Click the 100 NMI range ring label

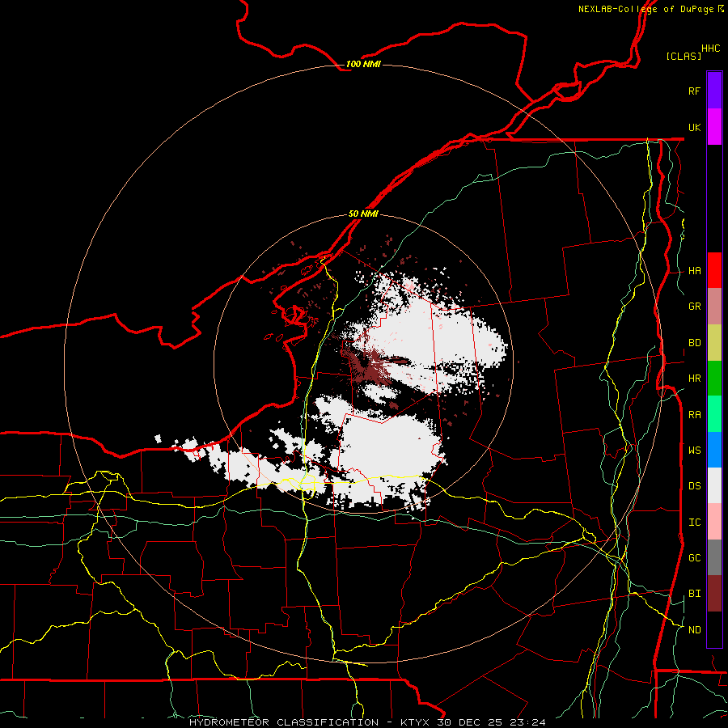pyautogui.click(x=363, y=64)
